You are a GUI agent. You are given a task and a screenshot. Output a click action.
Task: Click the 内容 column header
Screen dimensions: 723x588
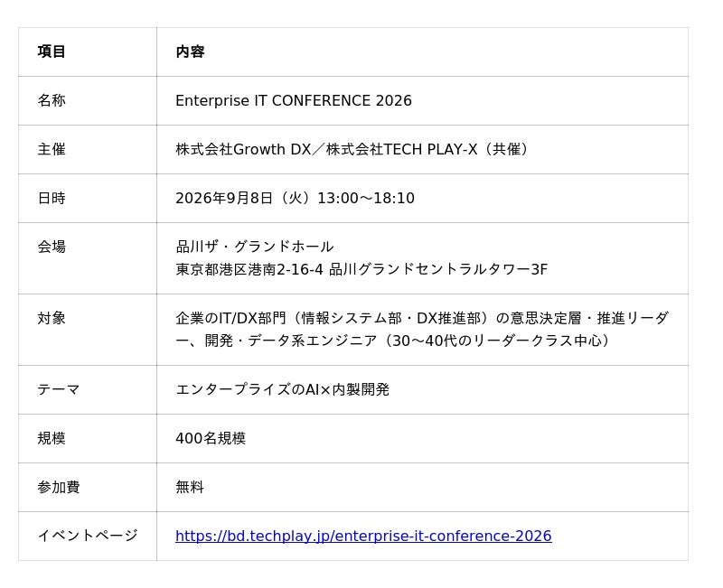190,51
